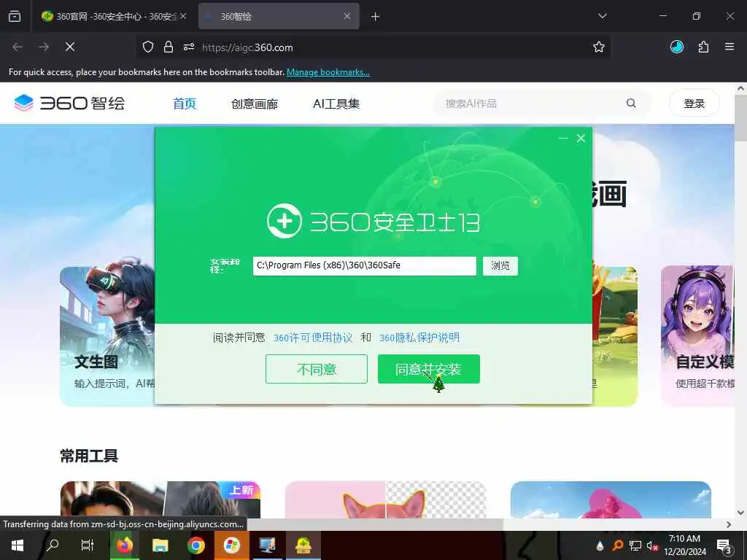747x560 pixels.
Task: Open AI工具集 navigation item
Action: point(336,104)
